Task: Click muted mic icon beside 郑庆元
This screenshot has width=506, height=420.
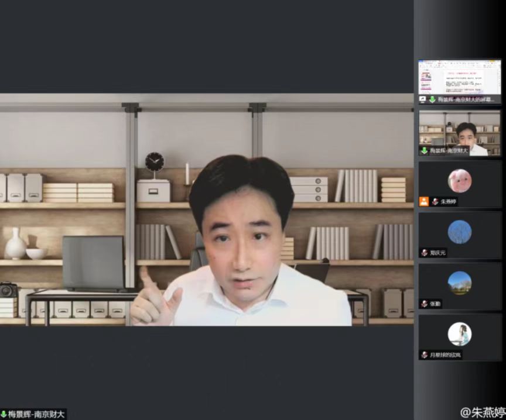Action: point(424,253)
